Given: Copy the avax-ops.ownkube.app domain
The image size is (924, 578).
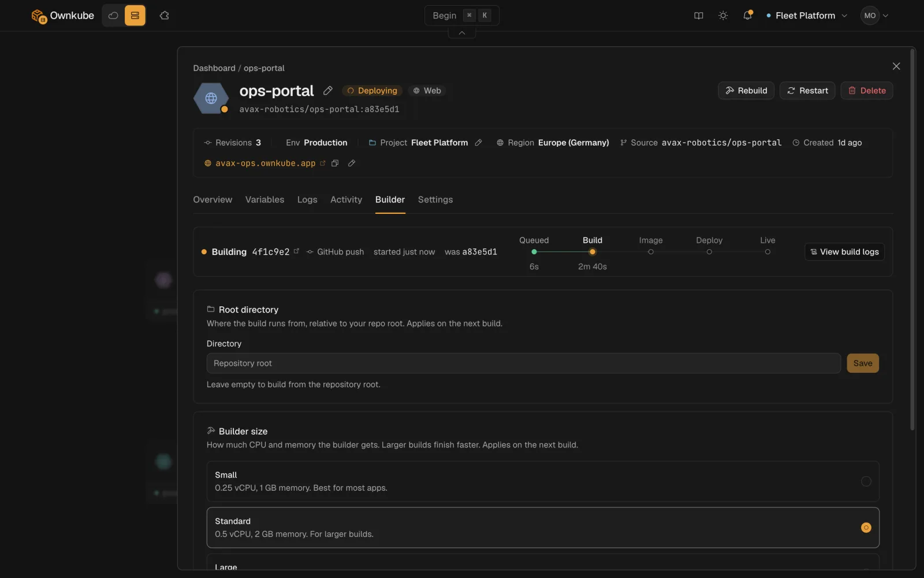Looking at the screenshot, I should [x=335, y=163].
